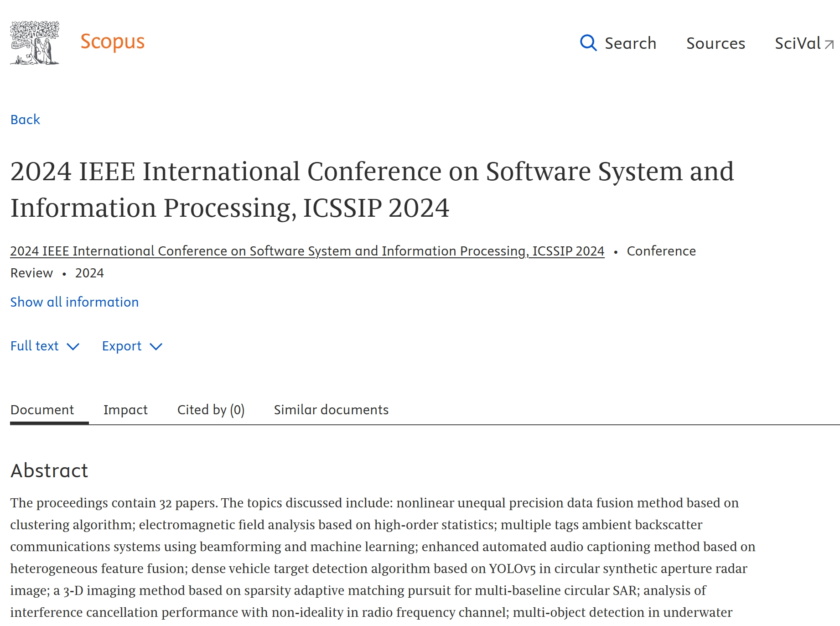This screenshot has width=840, height=626.
Task: Open the ICSSIP 2024 source title link
Action: point(307,251)
